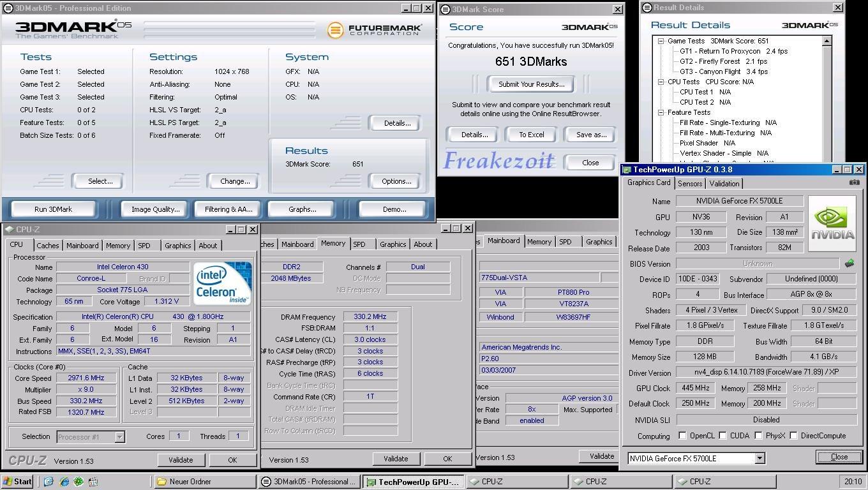Click the Core Speed 2971.6 MHz field
The width and height of the screenshot is (868, 490).
(x=86, y=378)
